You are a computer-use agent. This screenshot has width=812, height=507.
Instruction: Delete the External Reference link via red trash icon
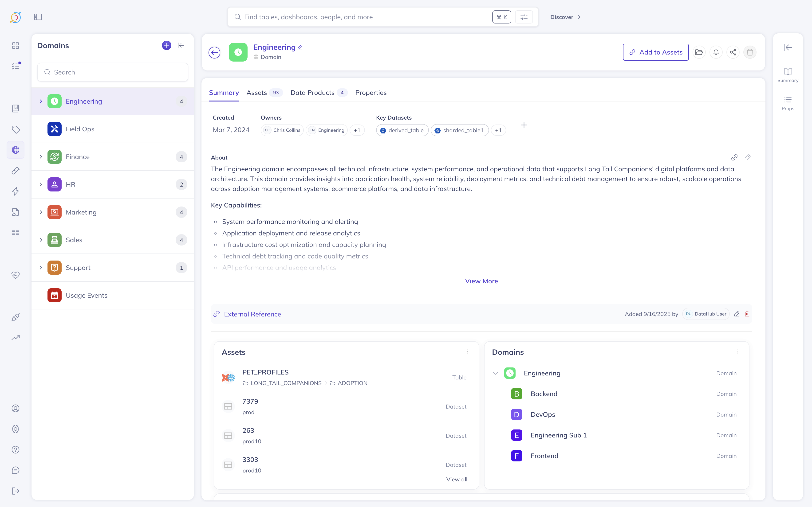pyautogui.click(x=747, y=314)
